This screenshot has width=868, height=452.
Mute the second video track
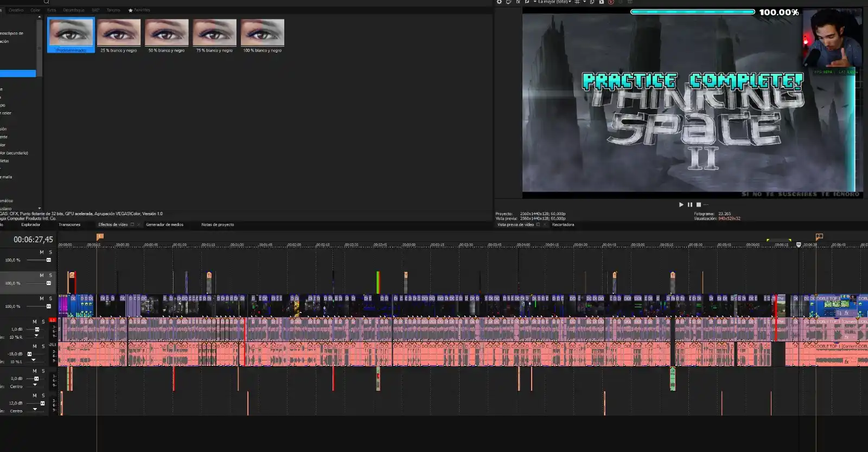point(42,275)
